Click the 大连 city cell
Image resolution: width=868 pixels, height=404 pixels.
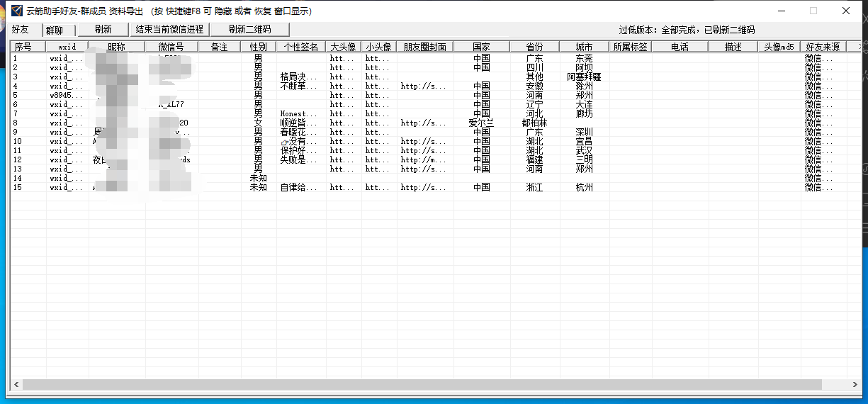pyautogui.click(x=584, y=104)
